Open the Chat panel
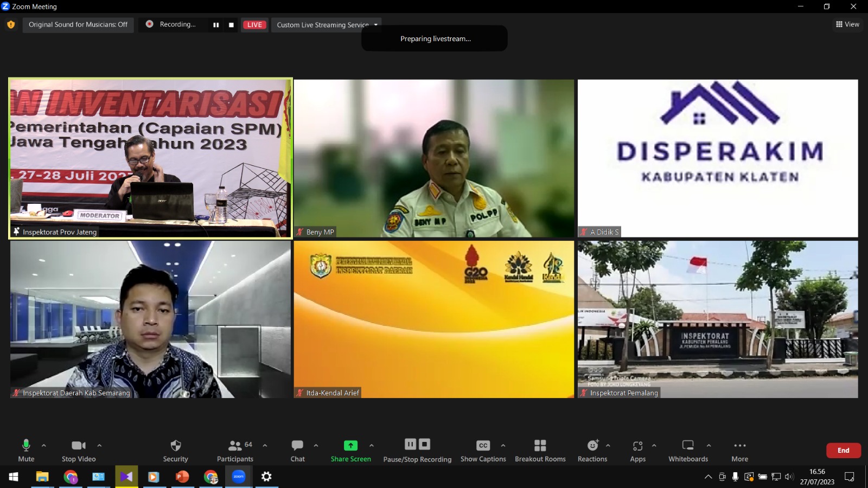This screenshot has width=868, height=488. (x=297, y=451)
